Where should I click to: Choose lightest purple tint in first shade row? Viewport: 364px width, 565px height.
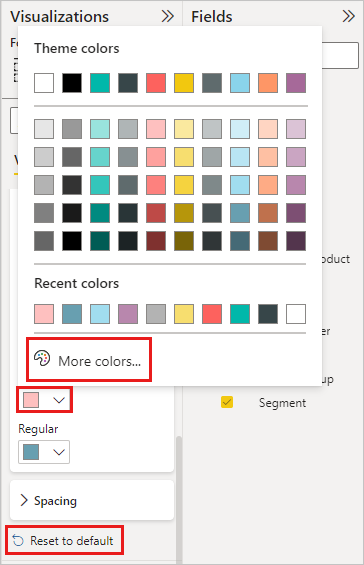pyautogui.click(x=296, y=129)
